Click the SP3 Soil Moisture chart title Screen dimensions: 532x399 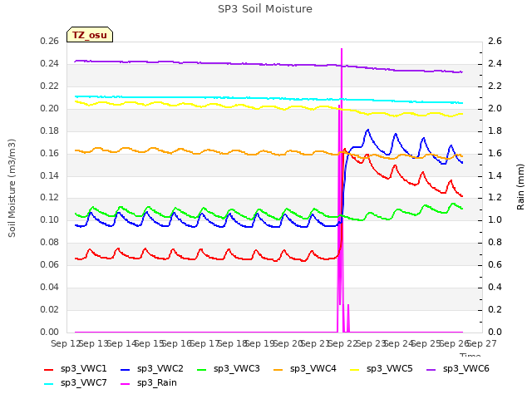click(265, 9)
